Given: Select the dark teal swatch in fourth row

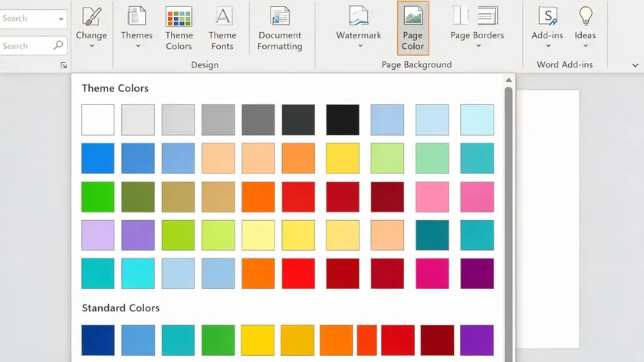Looking at the screenshot, I should (432, 235).
